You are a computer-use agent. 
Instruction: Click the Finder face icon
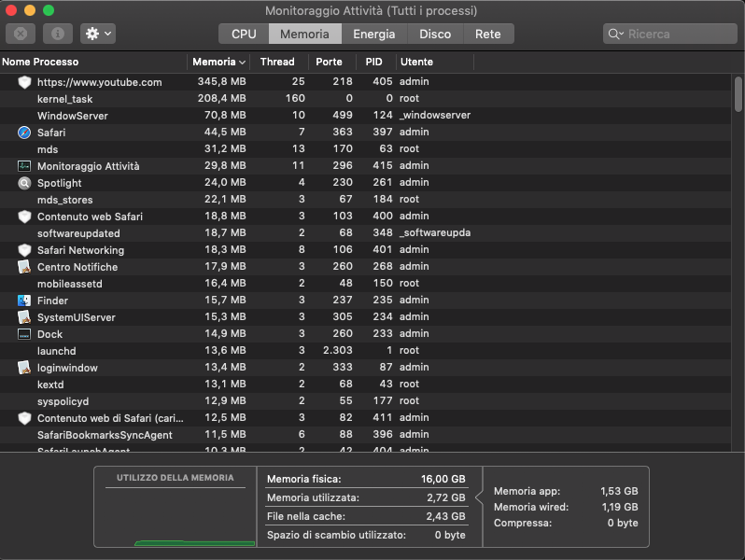coord(24,301)
